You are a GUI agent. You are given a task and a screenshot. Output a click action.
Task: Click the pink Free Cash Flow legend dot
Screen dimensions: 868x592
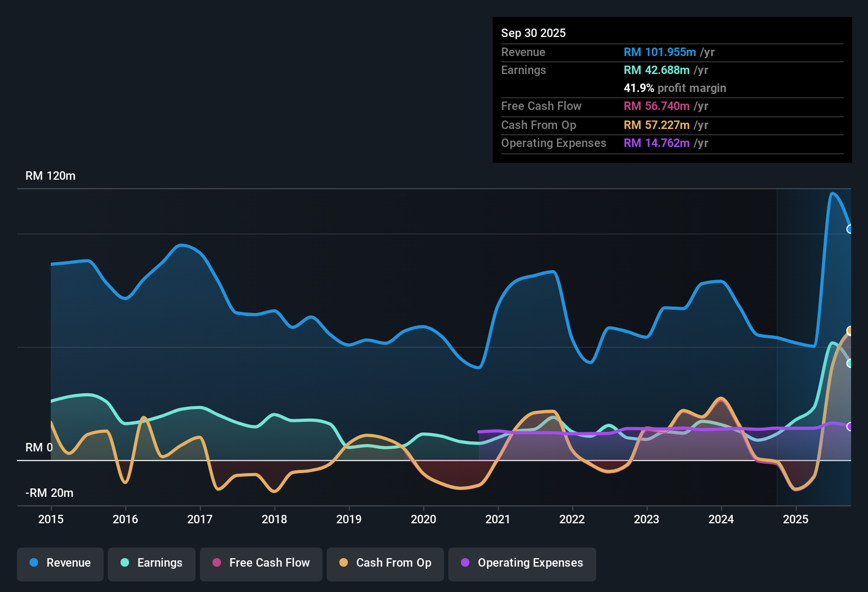click(x=216, y=563)
